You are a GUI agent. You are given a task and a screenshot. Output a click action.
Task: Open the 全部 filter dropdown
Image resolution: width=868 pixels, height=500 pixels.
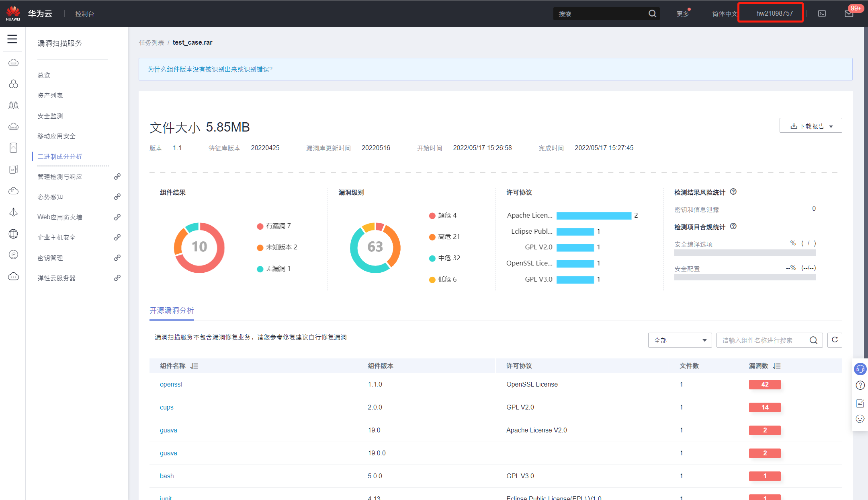[x=680, y=340]
